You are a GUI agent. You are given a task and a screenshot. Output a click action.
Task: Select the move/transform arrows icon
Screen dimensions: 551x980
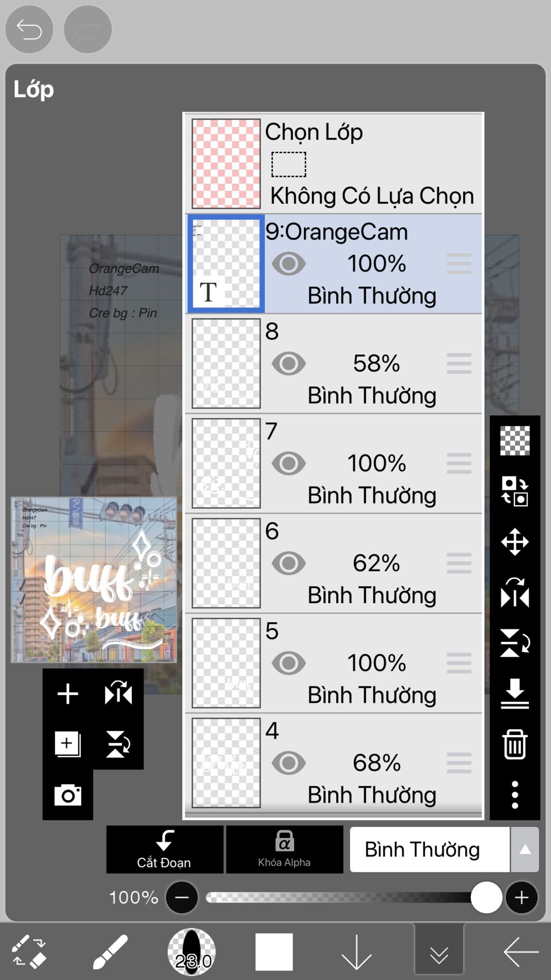pyautogui.click(x=515, y=542)
